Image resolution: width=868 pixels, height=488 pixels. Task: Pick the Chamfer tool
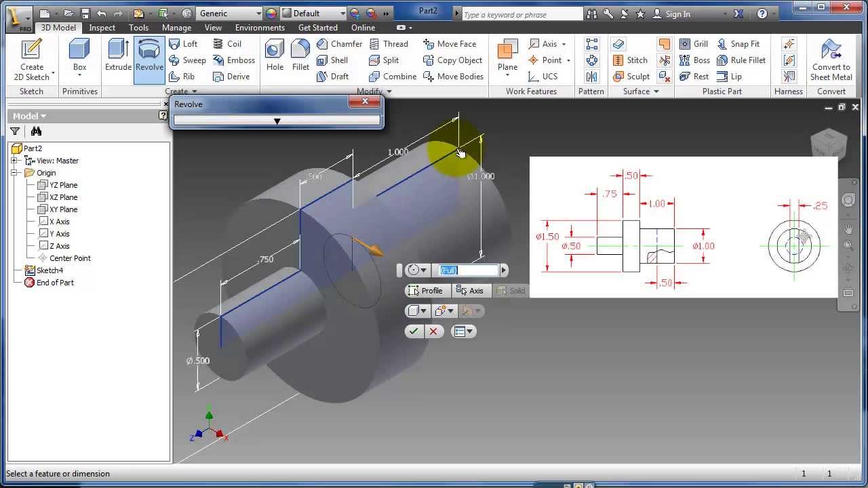(340, 44)
